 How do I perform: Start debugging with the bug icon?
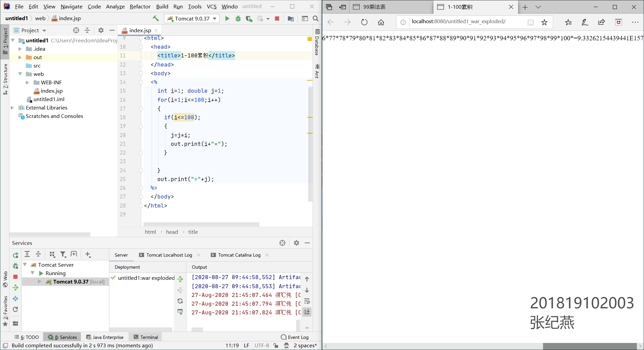(x=238, y=18)
